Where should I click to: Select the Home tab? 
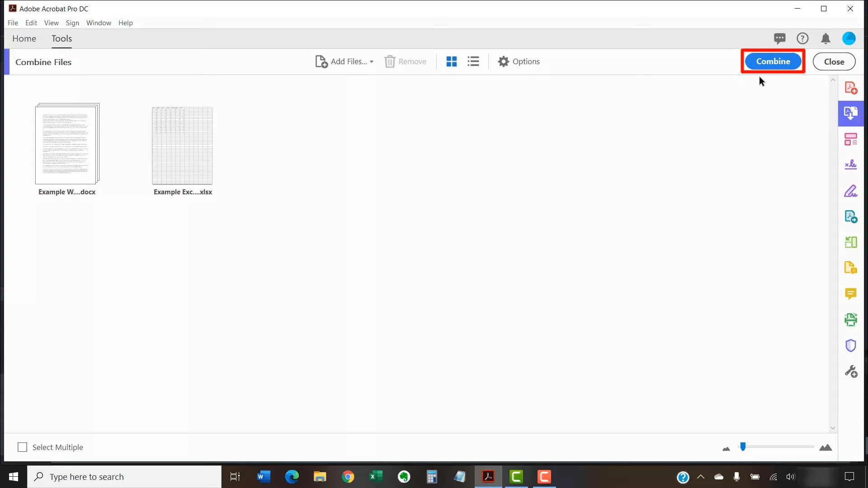(24, 38)
